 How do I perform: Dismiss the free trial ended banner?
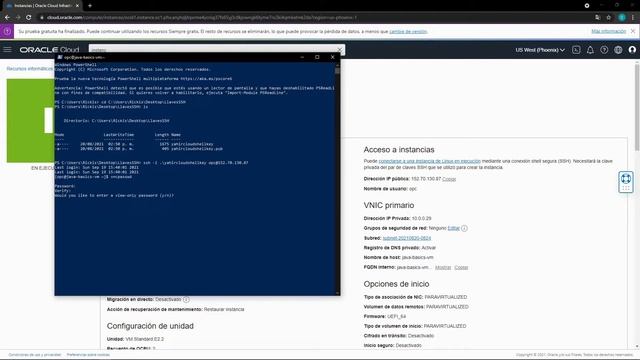click(x=633, y=31)
